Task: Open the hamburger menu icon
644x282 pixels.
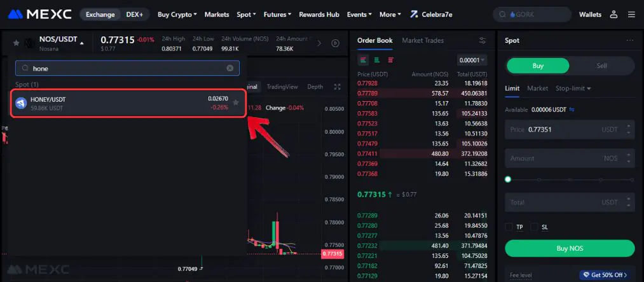Action: [631, 15]
